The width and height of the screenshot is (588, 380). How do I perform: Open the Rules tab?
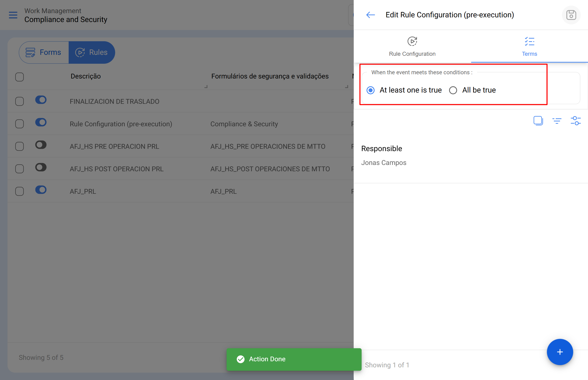pyautogui.click(x=92, y=52)
